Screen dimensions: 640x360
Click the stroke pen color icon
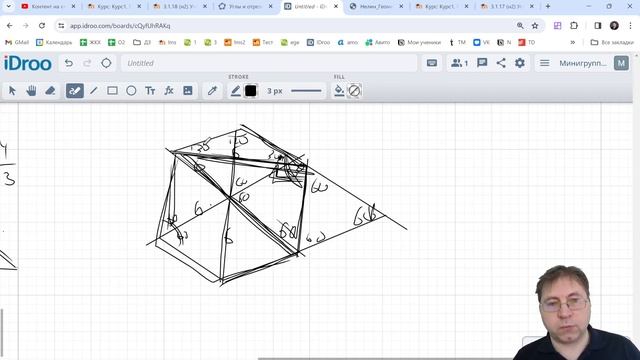pyautogui.click(x=236, y=91)
